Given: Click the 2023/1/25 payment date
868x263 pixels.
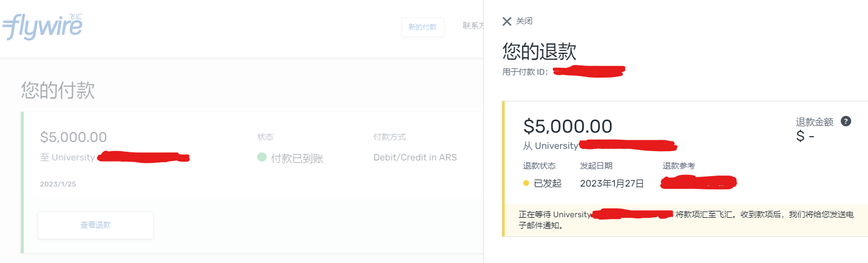Looking at the screenshot, I should pos(58,184).
